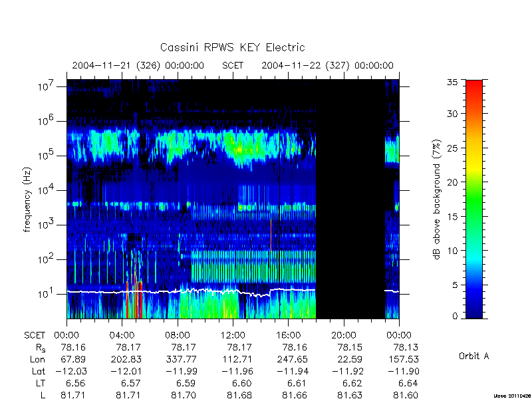Click the latitude value "-11.94"
Viewport: 532px width, 399px height.
click(x=293, y=371)
